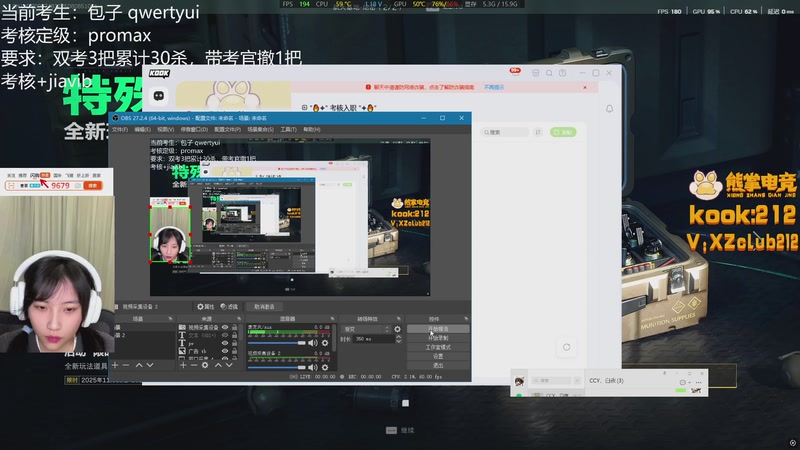Add a new source with plus icon
This screenshot has height=450, width=800.
tap(183, 365)
